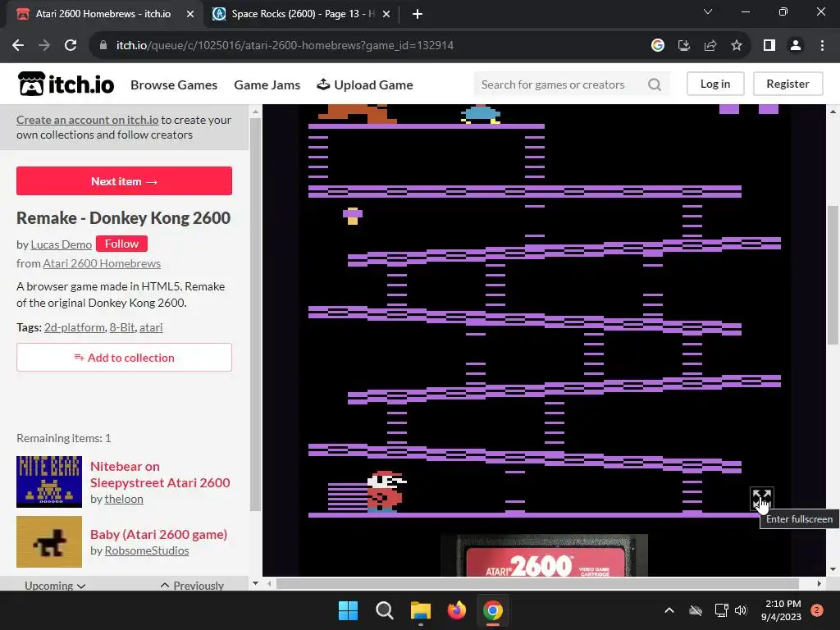Bookmark this page with the star icon
The height and width of the screenshot is (630, 840).
pyautogui.click(x=737, y=46)
